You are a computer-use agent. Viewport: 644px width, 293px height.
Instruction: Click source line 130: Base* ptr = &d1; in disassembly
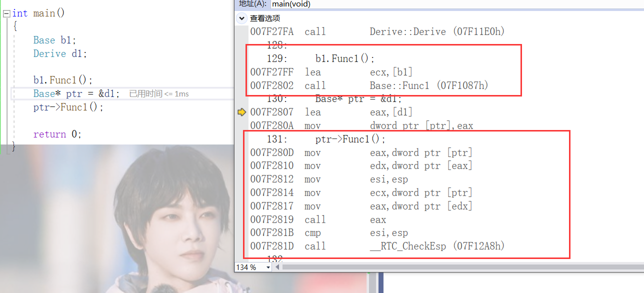click(x=334, y=99)
